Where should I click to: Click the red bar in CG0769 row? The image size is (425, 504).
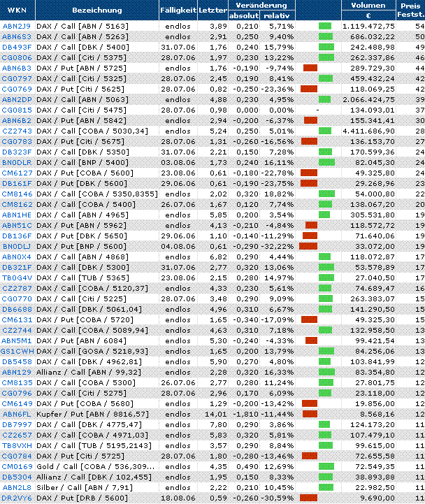pyautogui.click(x=309, y=89)
